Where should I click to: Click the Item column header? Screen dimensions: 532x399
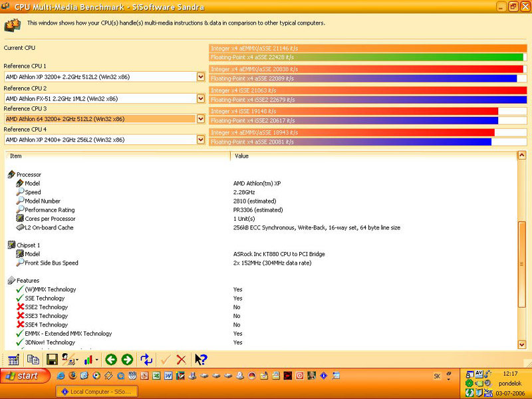(x=118, y=156)
